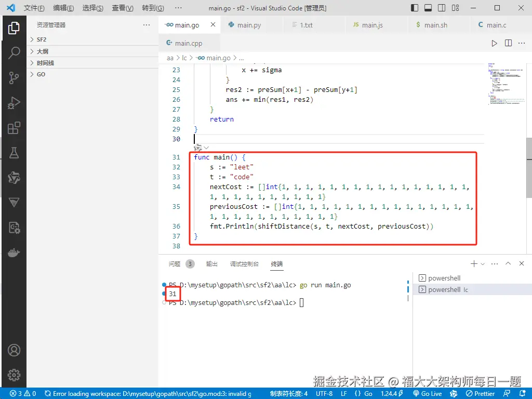
Task: Open the Manage gear menu
Action: point(14,375)
